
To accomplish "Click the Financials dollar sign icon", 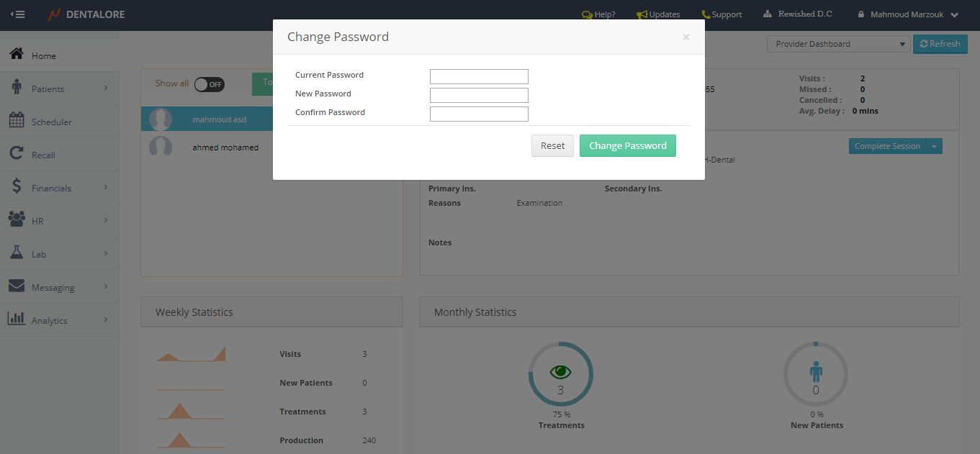I will tap(17, 187).
